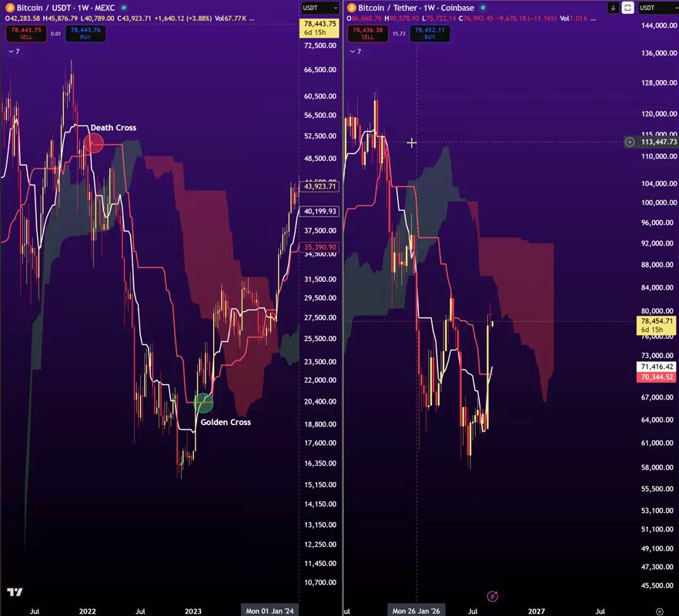Click the SELL 78,443.75 button on MEXC chart

[x=26, y=33]
